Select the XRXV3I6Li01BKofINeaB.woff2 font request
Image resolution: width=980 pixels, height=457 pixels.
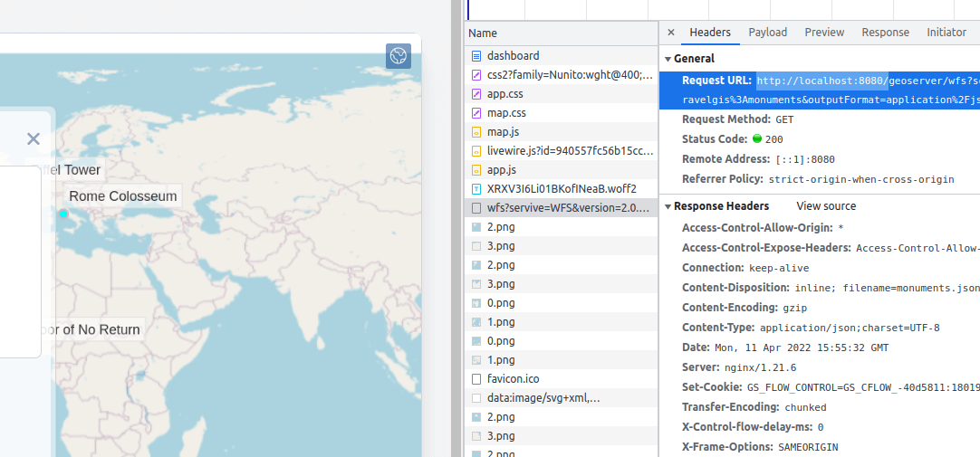click(x=562, y=189)
